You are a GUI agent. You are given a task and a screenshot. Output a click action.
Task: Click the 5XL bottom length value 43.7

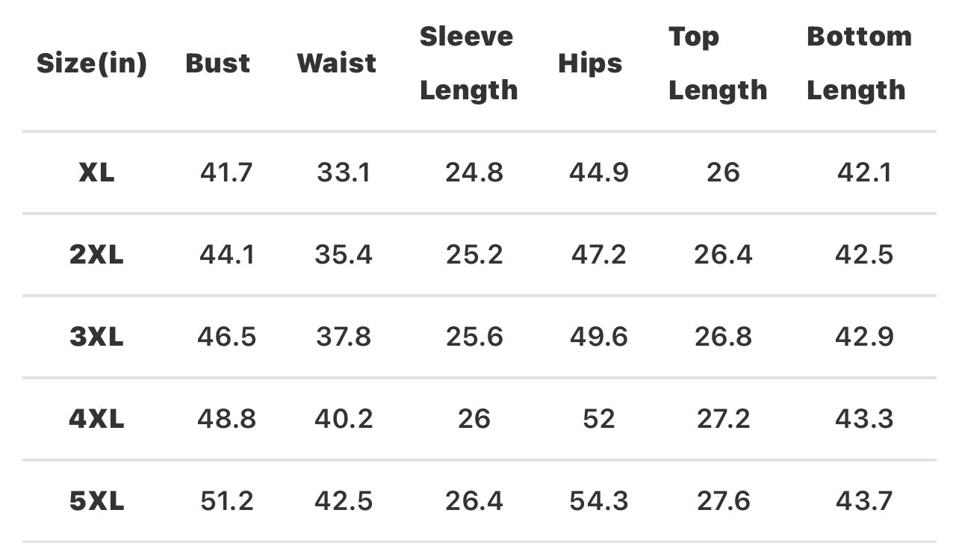click(x=864, y=501)
